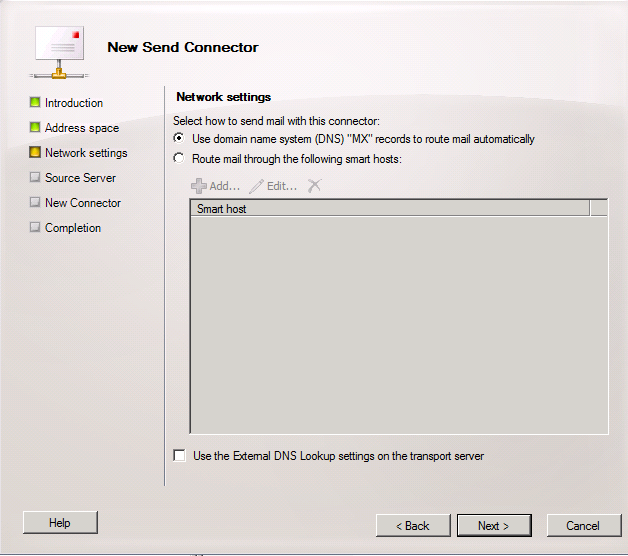Click the Edit pencil icon
Viewport: 628px width, 556px height.
pos(256,186)
